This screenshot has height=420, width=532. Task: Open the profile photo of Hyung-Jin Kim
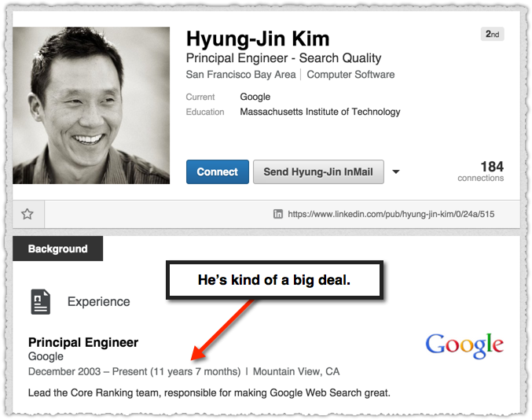click(91, 105)
